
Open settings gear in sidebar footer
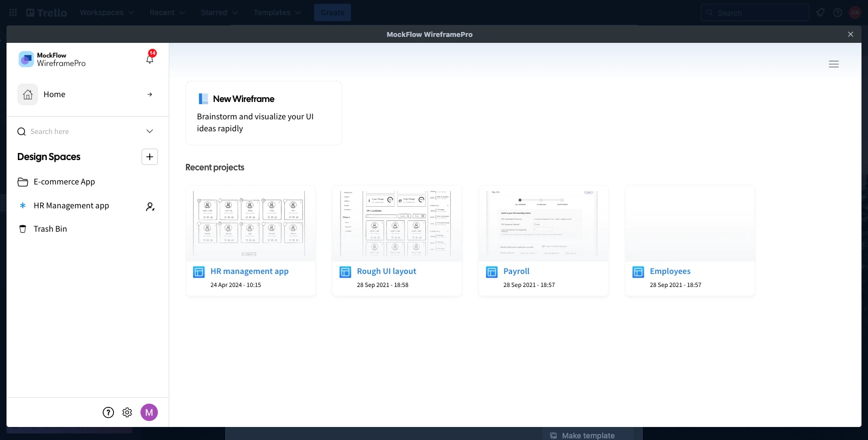click(127, 412)
